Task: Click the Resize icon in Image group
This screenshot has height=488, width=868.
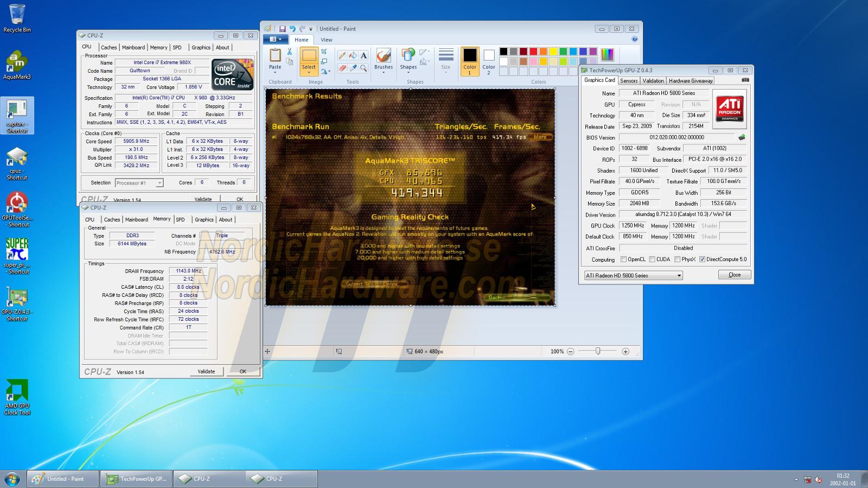Action: pos(324,61)
